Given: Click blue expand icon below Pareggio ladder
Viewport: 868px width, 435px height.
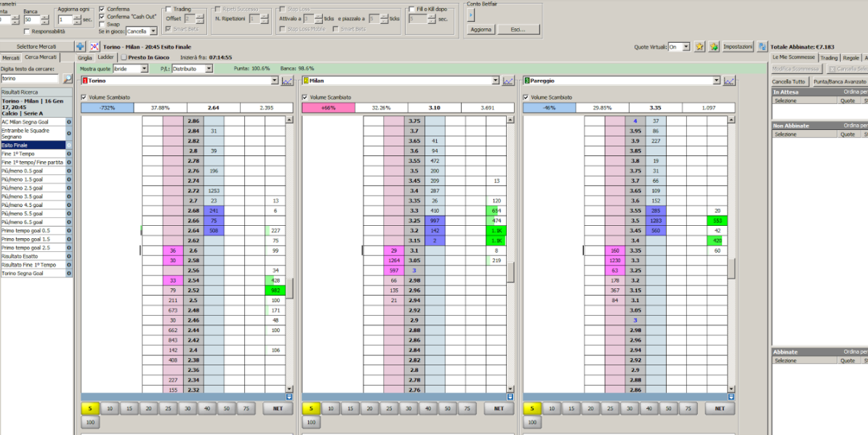Looking at the screenshot, I should (x=731, y=397).
